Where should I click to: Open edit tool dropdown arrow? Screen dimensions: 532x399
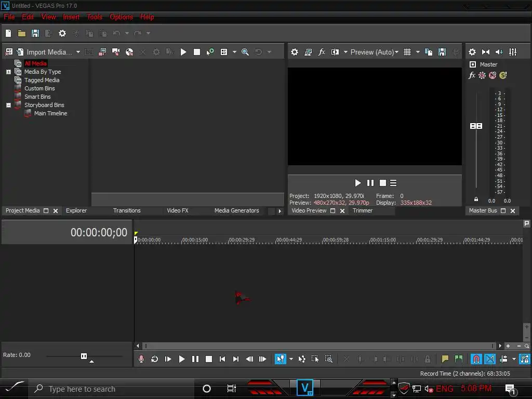tap(291, 359)
